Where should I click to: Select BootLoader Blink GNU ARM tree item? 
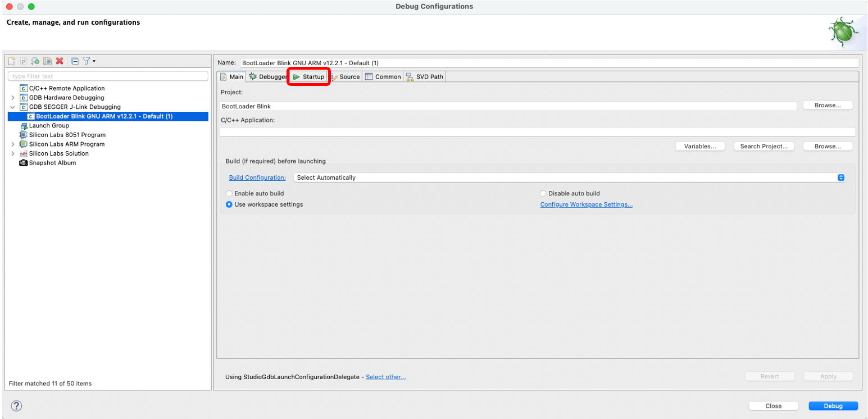[x=108, y=116]
